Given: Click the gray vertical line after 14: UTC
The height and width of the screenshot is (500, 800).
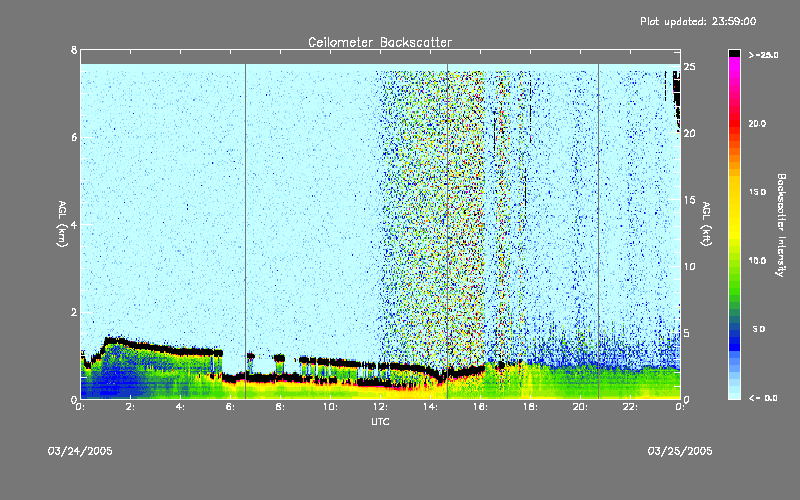Looking at the screenshot, I should pyautogui.click(x=447, y=232).
